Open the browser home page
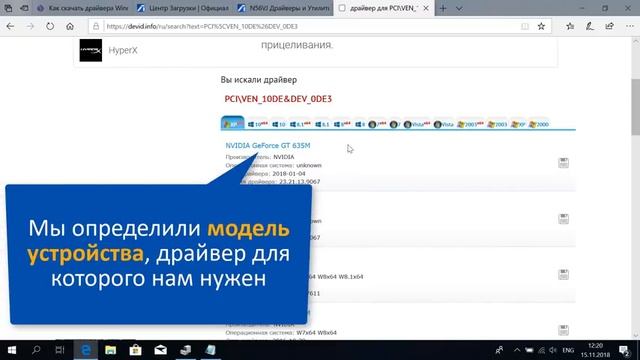 coord(70,26)
